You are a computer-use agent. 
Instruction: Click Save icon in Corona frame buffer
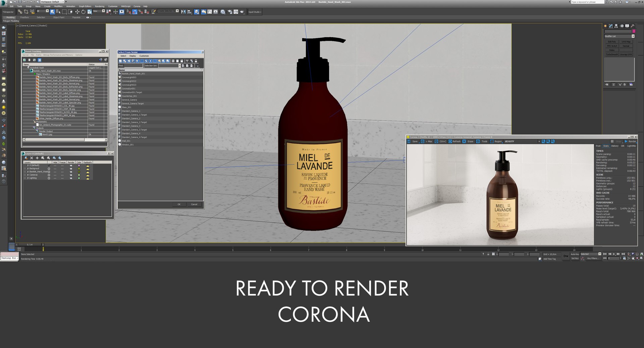point(409,141)
